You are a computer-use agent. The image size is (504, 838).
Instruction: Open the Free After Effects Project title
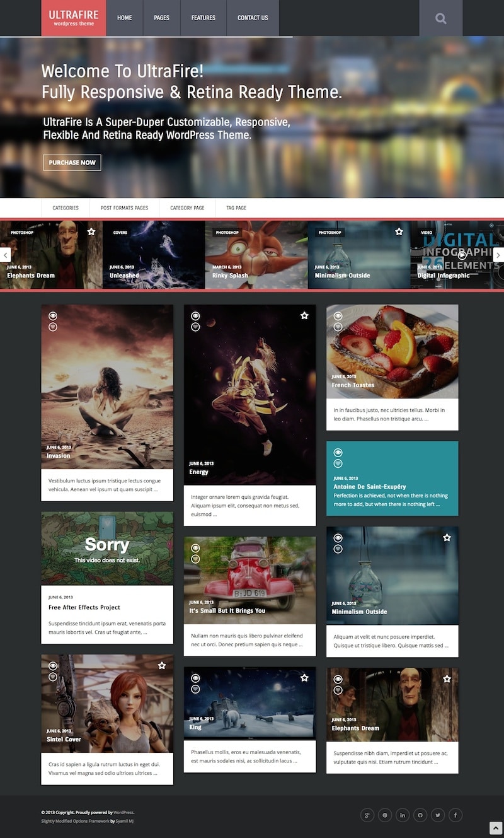[84, 607]
